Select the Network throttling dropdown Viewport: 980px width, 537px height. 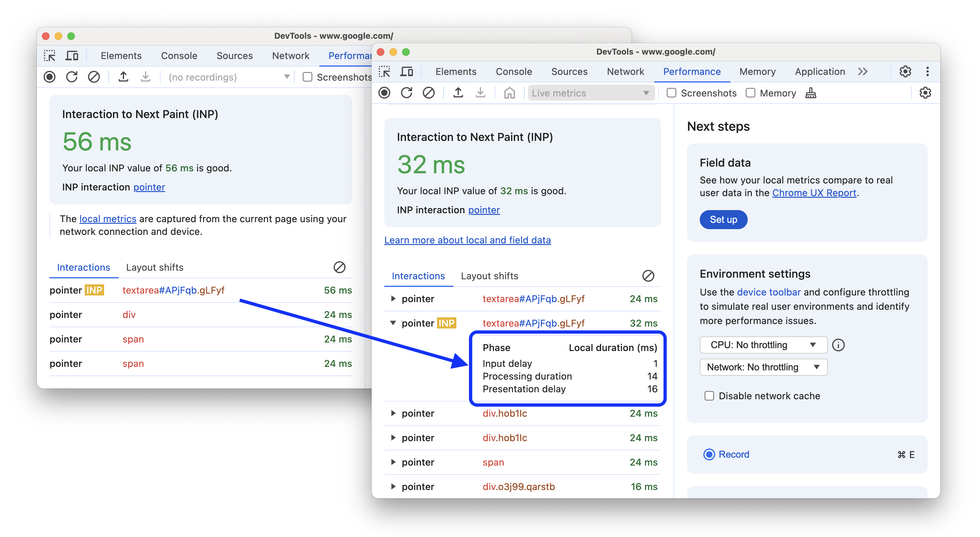pos(762,366)
